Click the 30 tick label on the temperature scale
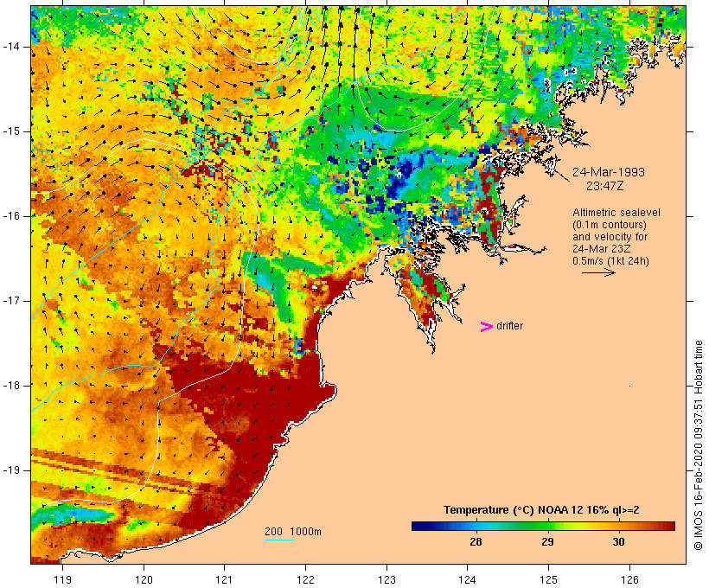 click(x=618, y=542)
